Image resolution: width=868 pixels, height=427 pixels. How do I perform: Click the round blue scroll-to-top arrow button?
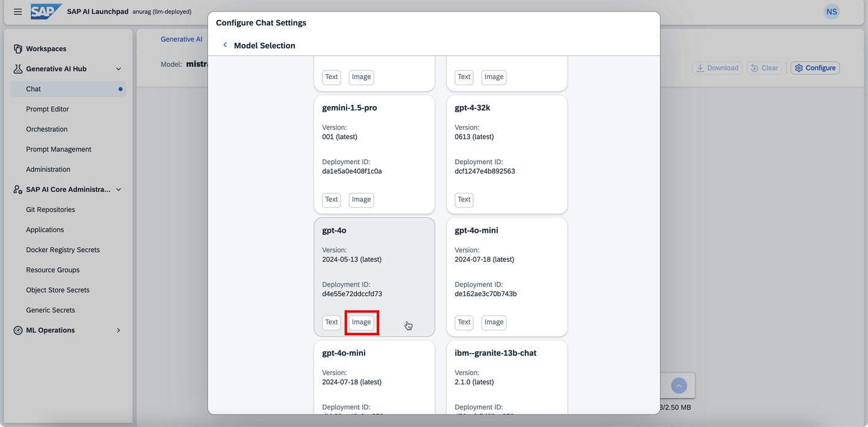tap(679, 385)
